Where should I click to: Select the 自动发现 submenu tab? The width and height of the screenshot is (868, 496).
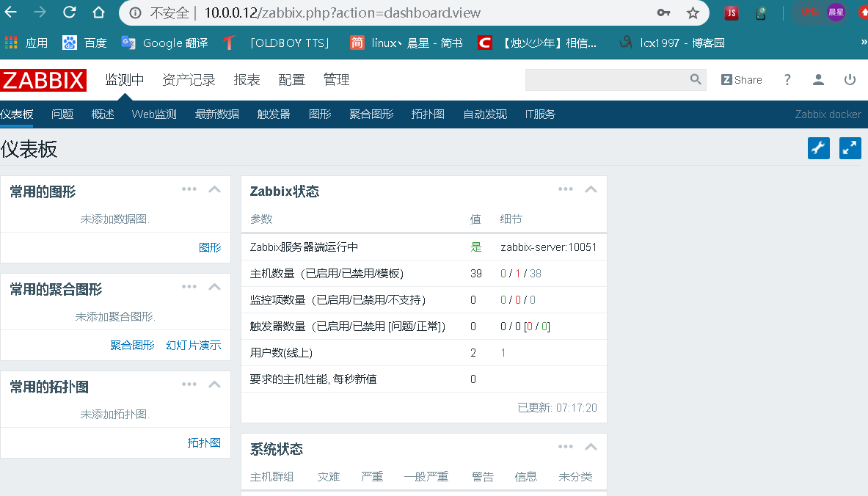[x=485, y=114]
